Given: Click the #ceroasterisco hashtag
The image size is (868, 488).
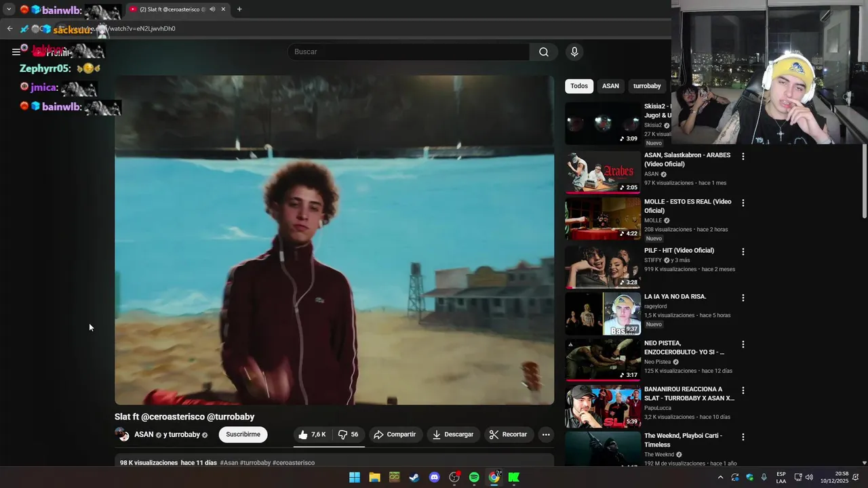Looking at the screenshot, I should click(294, 463).
